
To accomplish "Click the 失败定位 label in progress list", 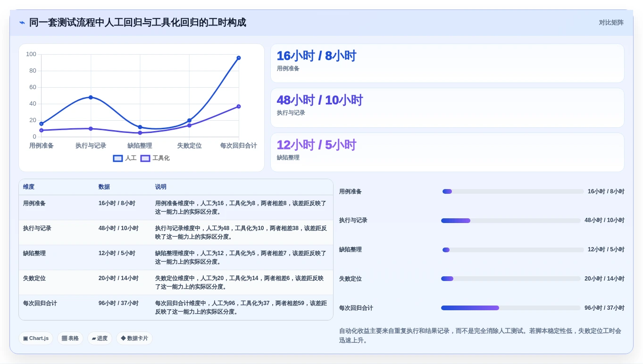I will (351, 279).
